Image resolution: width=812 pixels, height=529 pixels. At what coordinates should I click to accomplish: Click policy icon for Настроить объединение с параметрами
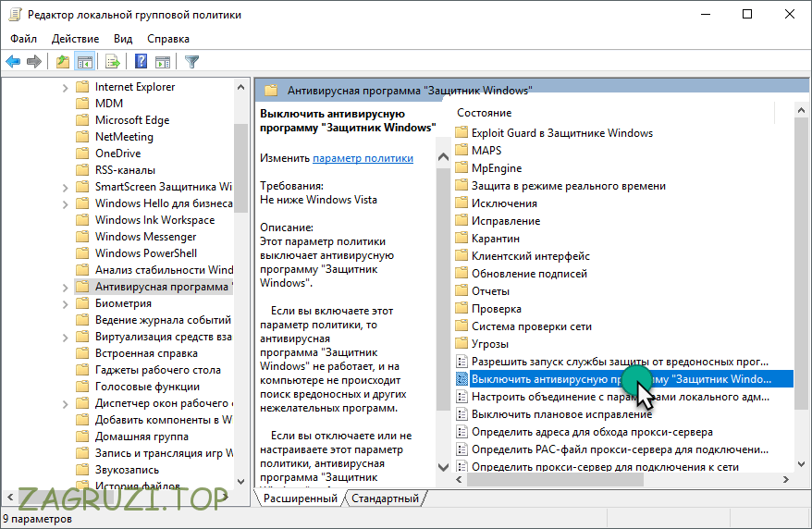461,397
